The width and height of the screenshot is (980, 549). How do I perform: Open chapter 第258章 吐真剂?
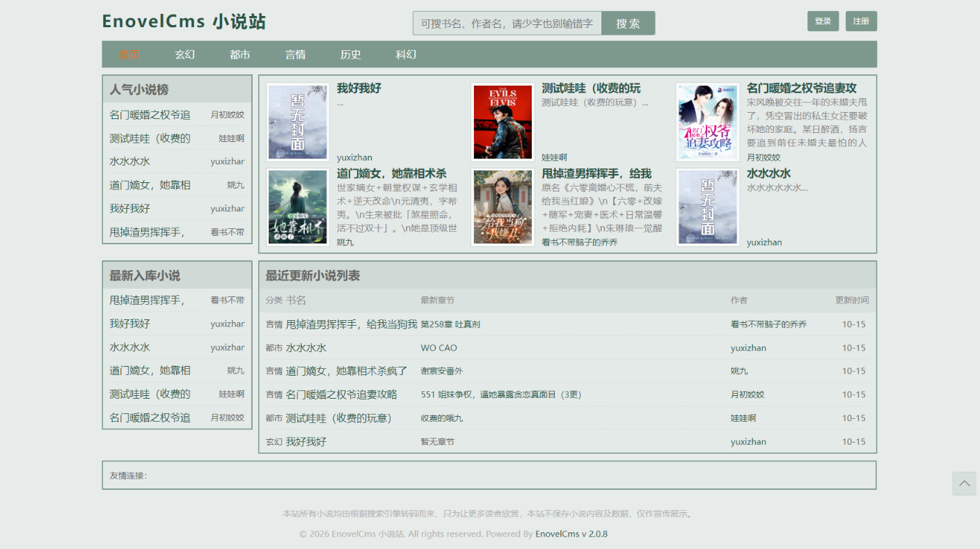click(450, 324)
